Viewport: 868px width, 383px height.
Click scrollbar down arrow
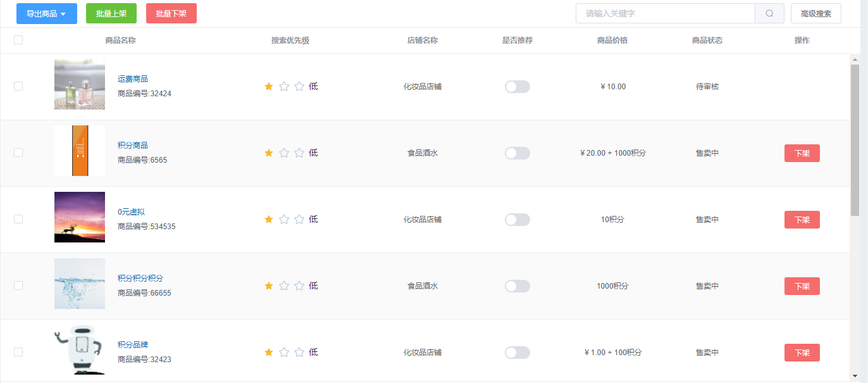point(855,376)
